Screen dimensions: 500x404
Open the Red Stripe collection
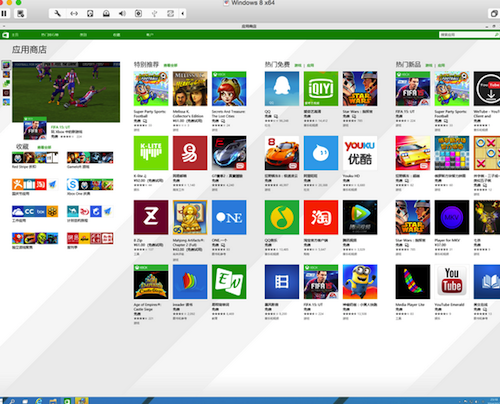coord(35,160)
